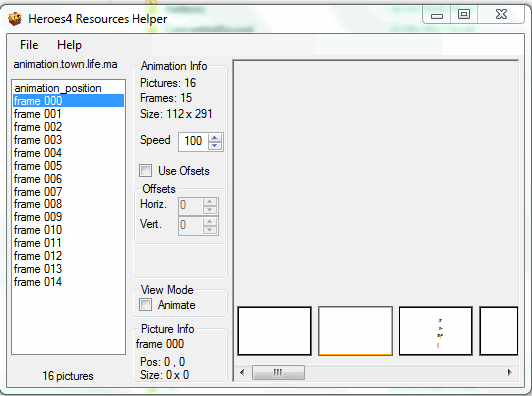Screen dimensions: 532x396
Task: Click the Horiz. offset field
Action: click(191, 205)
